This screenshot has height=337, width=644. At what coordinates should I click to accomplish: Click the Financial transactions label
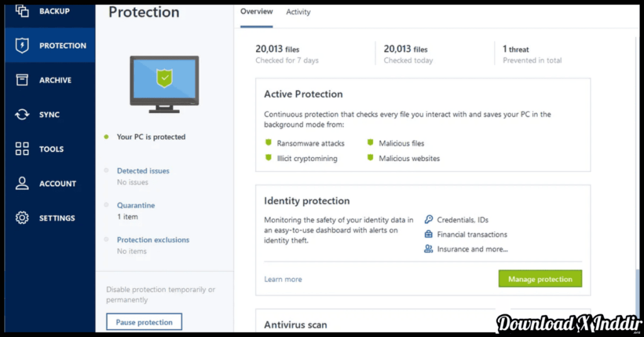(x=472, y=235)
